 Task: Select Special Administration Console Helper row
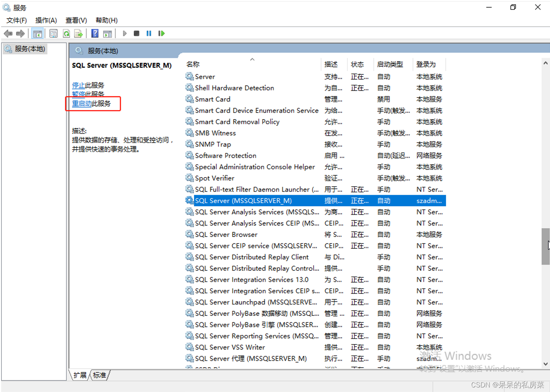coord(315,167)
